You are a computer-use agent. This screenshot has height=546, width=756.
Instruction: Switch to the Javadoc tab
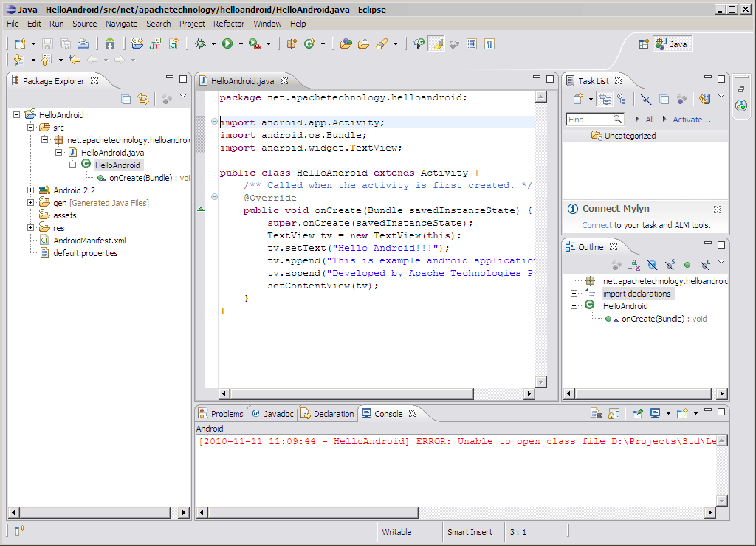[x=272, y=413]
